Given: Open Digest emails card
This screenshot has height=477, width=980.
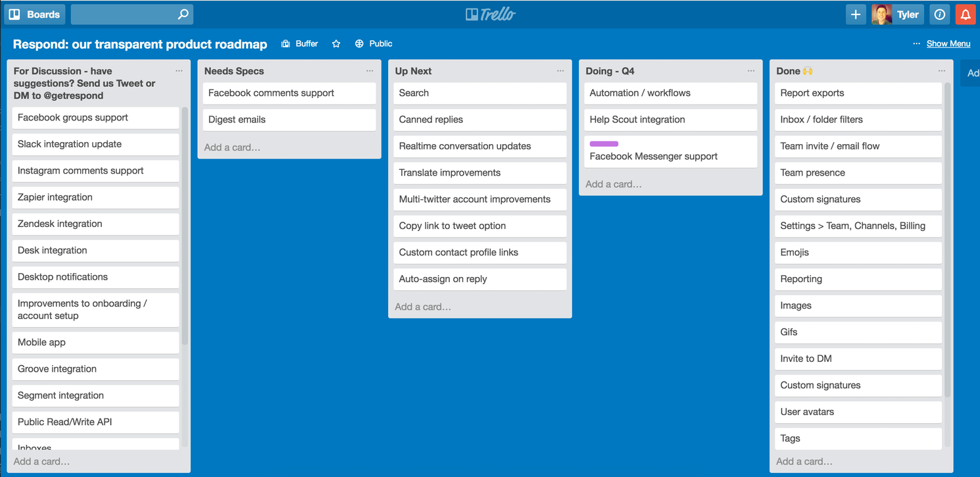Looking at the screenshot, I should coord(289,120).
